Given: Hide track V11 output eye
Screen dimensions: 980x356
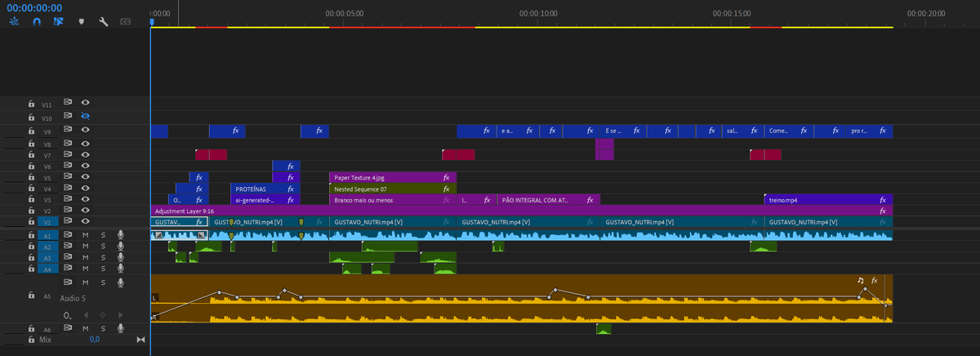Looking at the screenshot, I should [85, 103].
